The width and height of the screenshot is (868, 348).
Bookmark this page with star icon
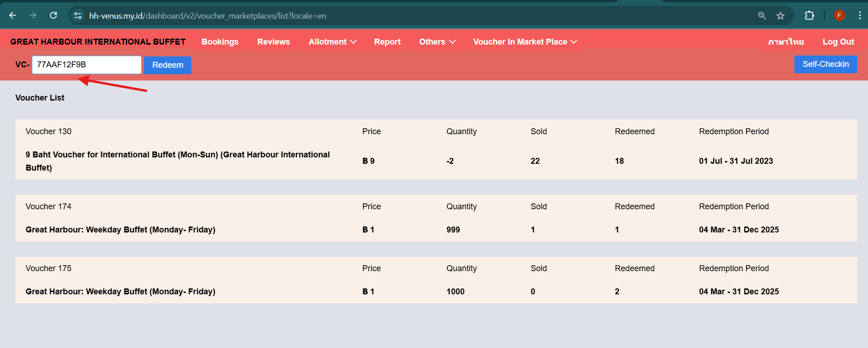780,15
